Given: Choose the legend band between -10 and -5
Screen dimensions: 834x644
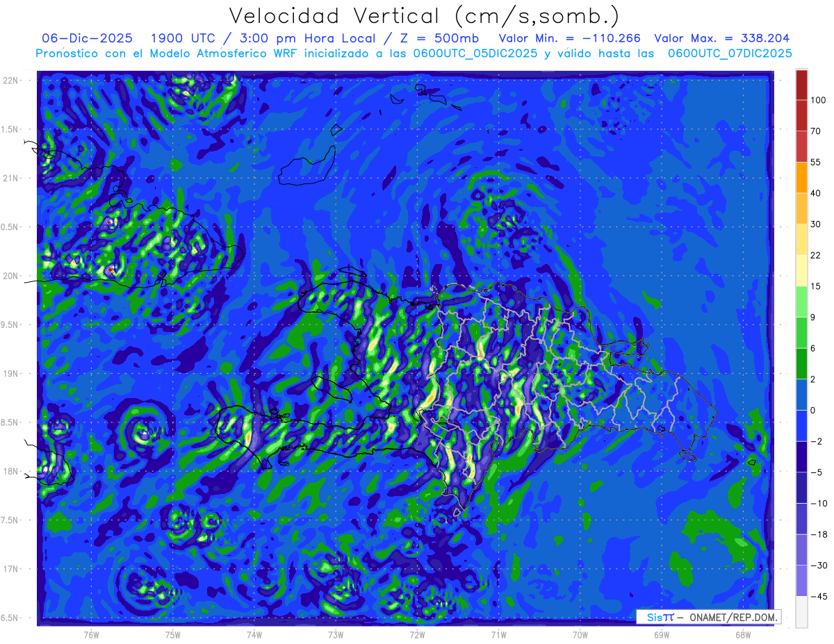Looking at the screenshot, I should coord(801,488).
